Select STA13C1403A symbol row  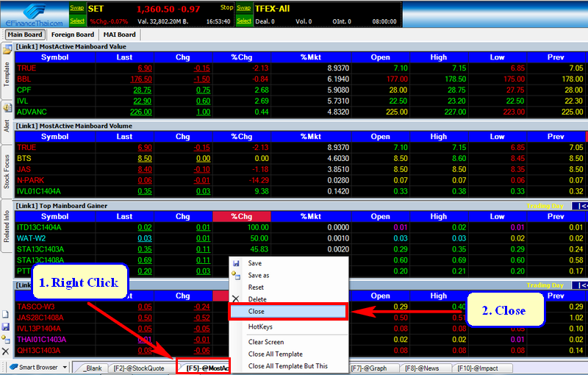pos(40,249)
